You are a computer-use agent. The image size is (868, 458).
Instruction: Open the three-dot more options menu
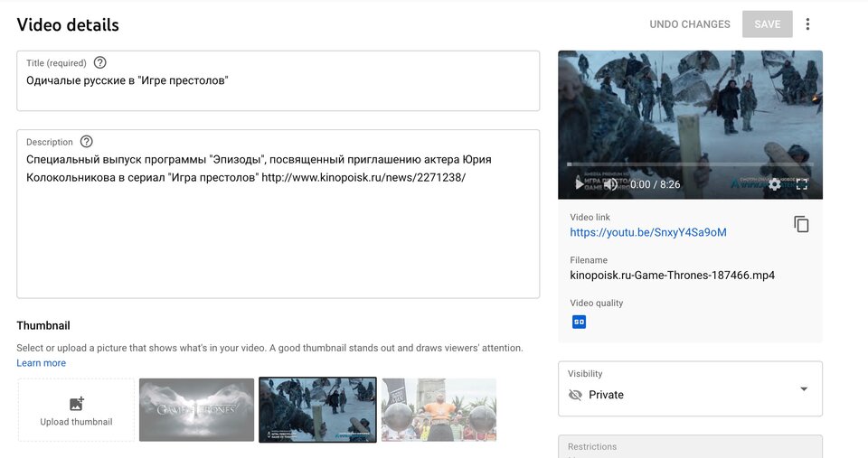807,24
